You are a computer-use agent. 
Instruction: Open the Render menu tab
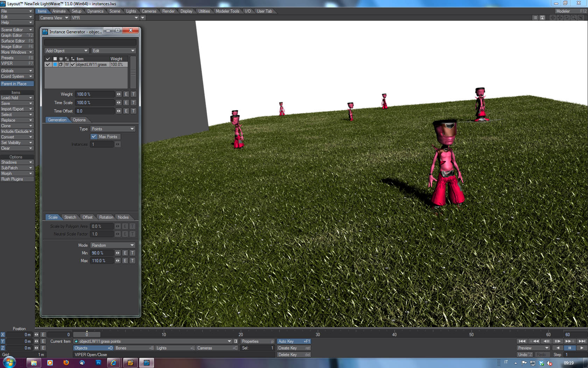click(168, 11)
